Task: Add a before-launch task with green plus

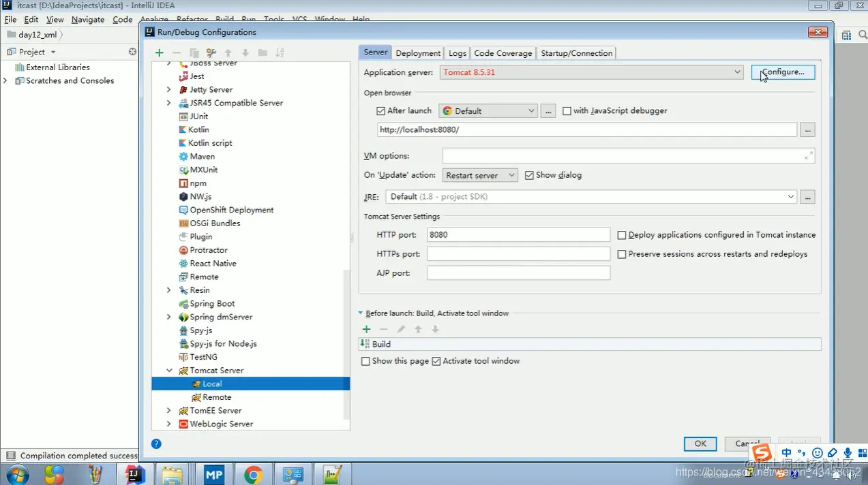Action: point(366,329)
